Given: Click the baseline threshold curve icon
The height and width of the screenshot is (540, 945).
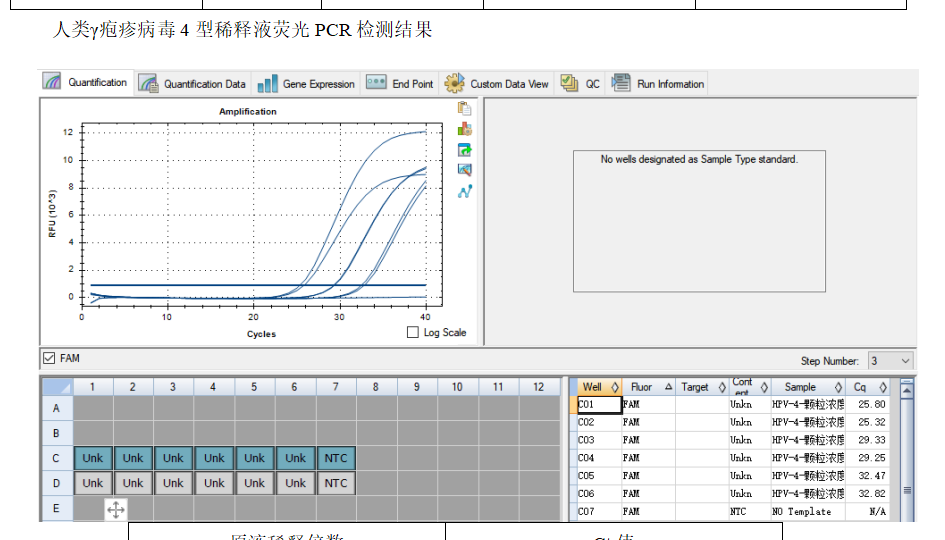Looking at the screenshot, I should coord(465,191).
